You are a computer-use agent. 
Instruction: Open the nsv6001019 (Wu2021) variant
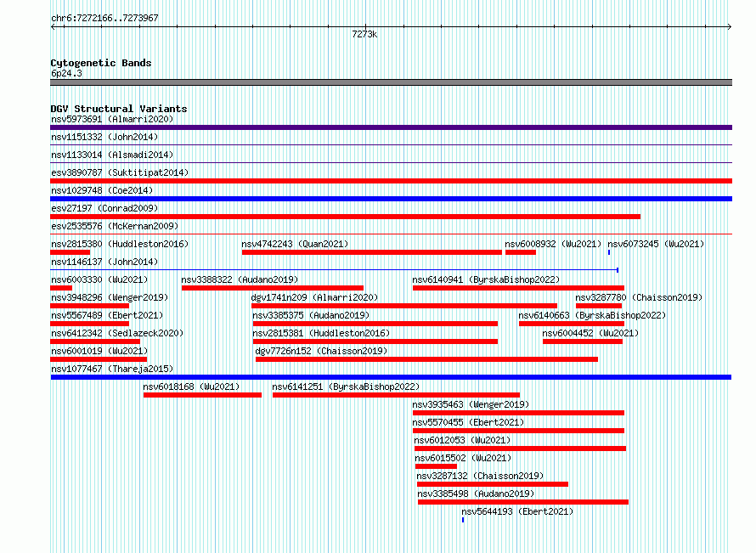99,351
